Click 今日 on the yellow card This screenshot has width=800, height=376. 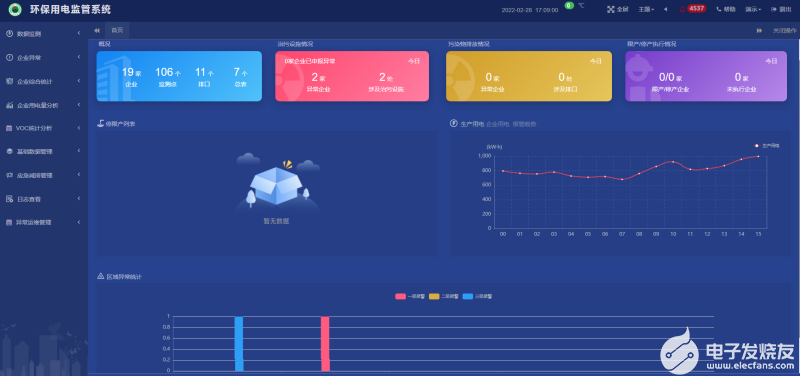click(x=596, y=61)
